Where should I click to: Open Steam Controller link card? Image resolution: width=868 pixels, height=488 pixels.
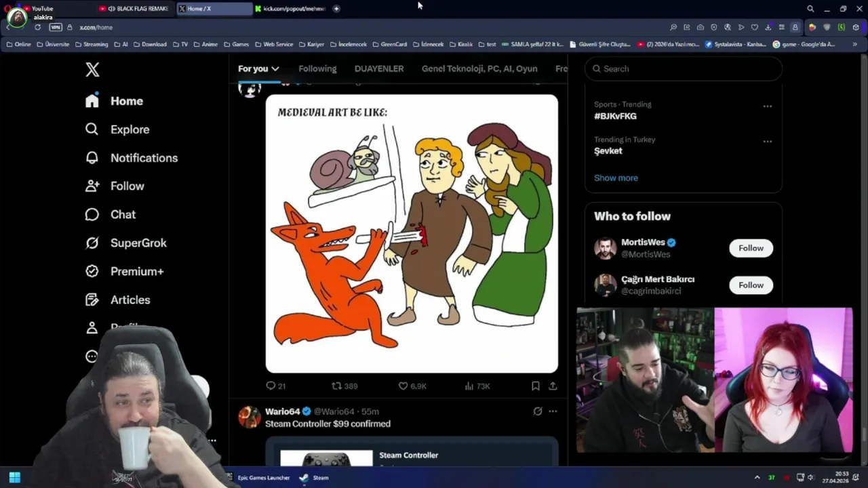412,452
